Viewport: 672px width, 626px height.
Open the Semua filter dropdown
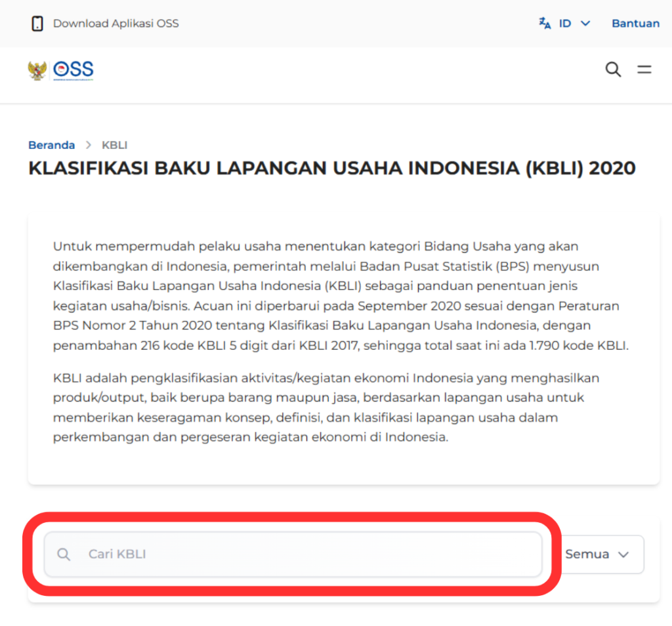pos(596,554)
